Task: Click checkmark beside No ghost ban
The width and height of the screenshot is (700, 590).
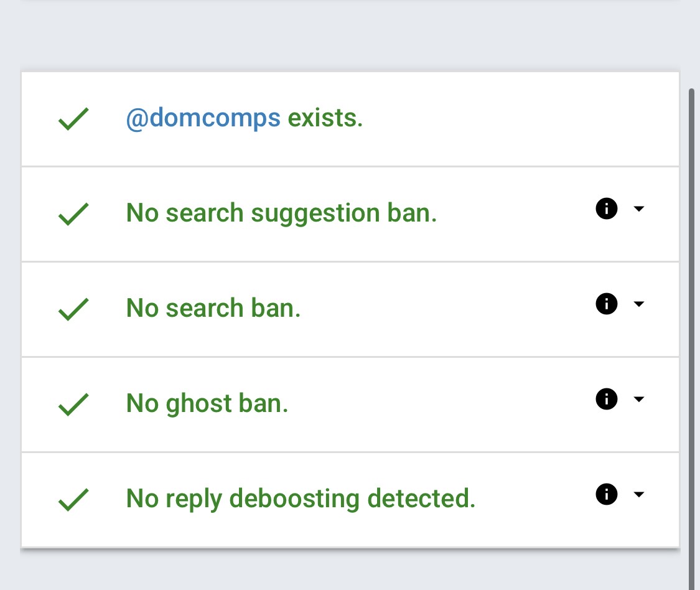Action: [x=73, y=404]
